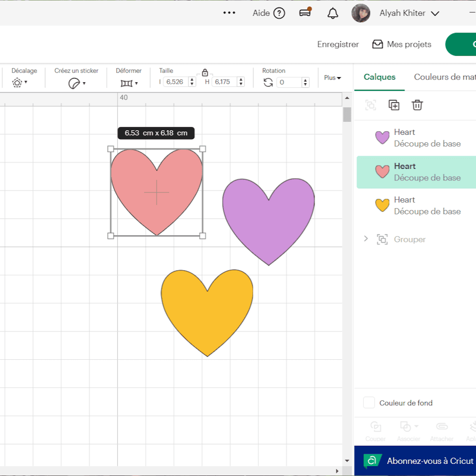This screenshot has height=476, width=476.
Task: Switch to Couleurs de mat tab
Action: [445, 77]
